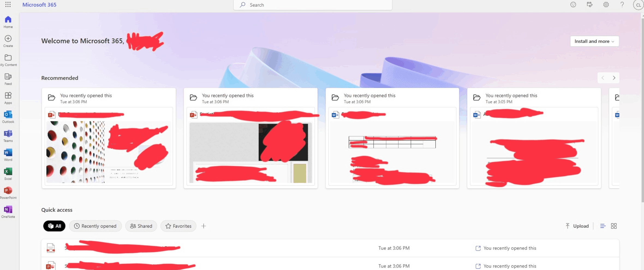Viewport: 644px width, 270px height.
Task: Open the first recommended PowerPoint card thumbnail
Action: [109, 152]
